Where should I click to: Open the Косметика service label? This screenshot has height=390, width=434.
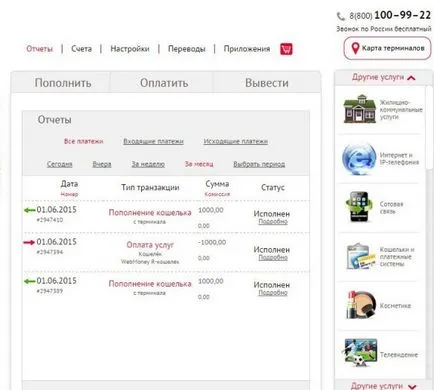coord(395,306)
